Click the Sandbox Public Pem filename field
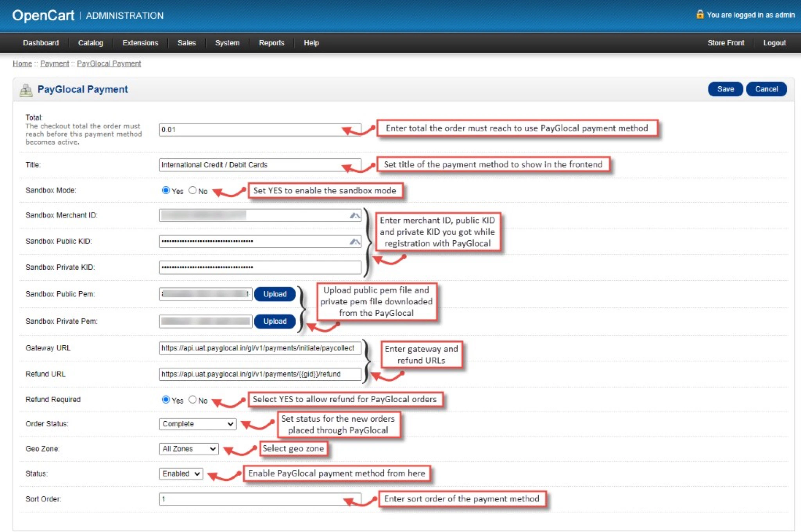Image resolution: width=801 pixels, height=532 pixels. point(205,294)
